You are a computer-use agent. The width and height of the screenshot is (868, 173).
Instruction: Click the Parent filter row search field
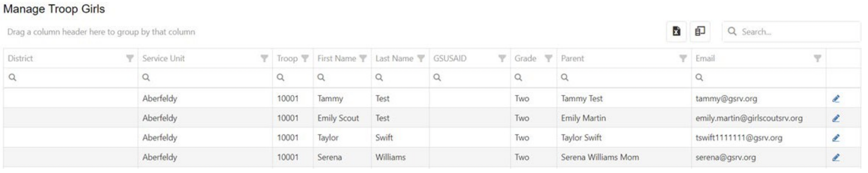(624, 77)
